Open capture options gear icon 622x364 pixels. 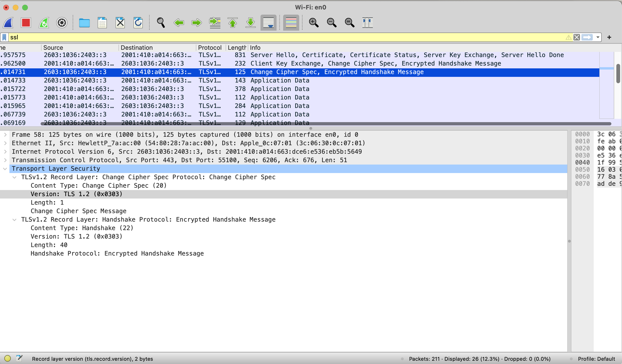[x=62, y=23]
